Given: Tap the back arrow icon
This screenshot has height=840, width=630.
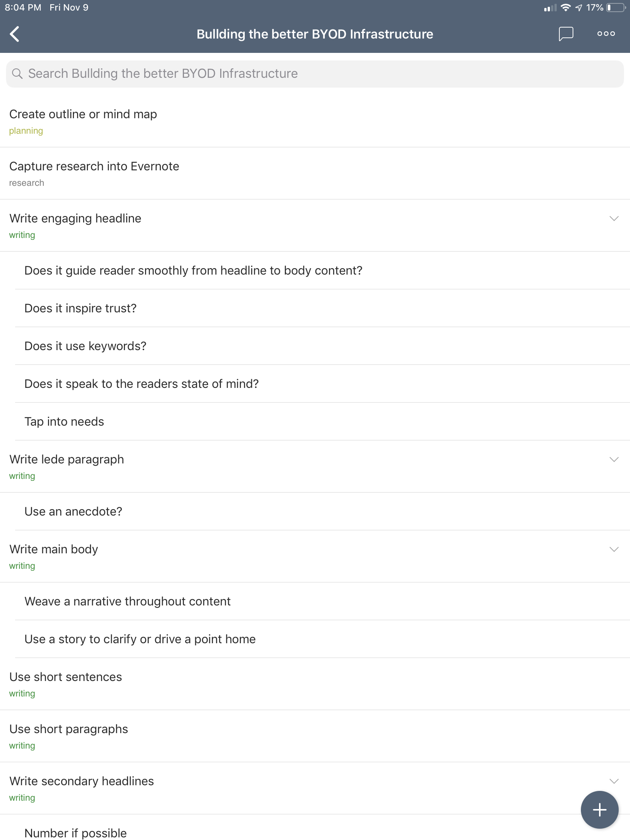Looking at the screenshot, I should [15, 34].
